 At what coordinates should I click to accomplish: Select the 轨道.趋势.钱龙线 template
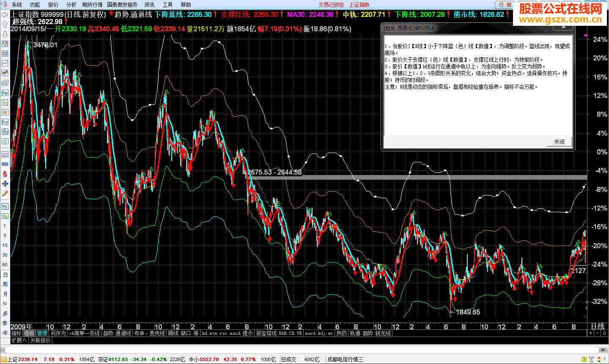pyautogui.click(x=370, y=333)
